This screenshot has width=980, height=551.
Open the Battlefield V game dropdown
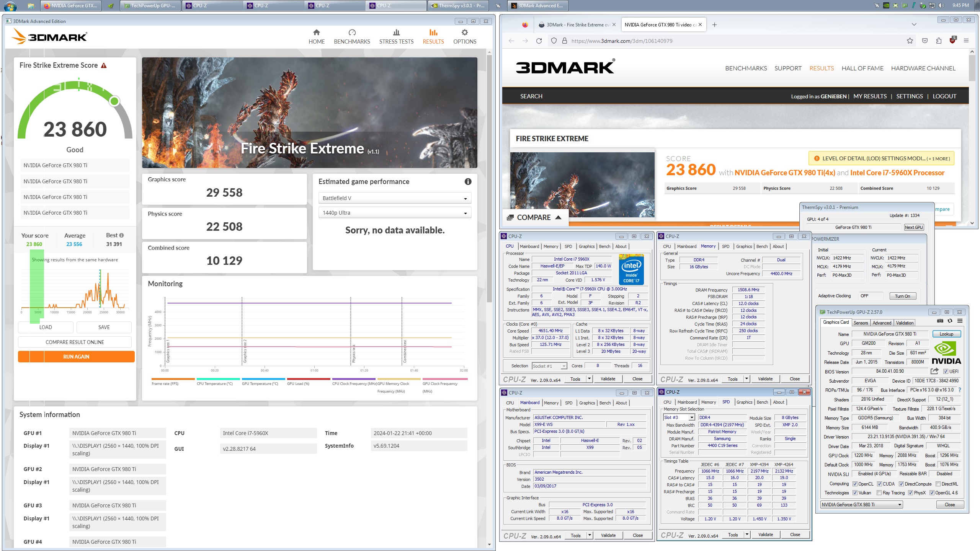pyautogui.click(x=394, y=198)
